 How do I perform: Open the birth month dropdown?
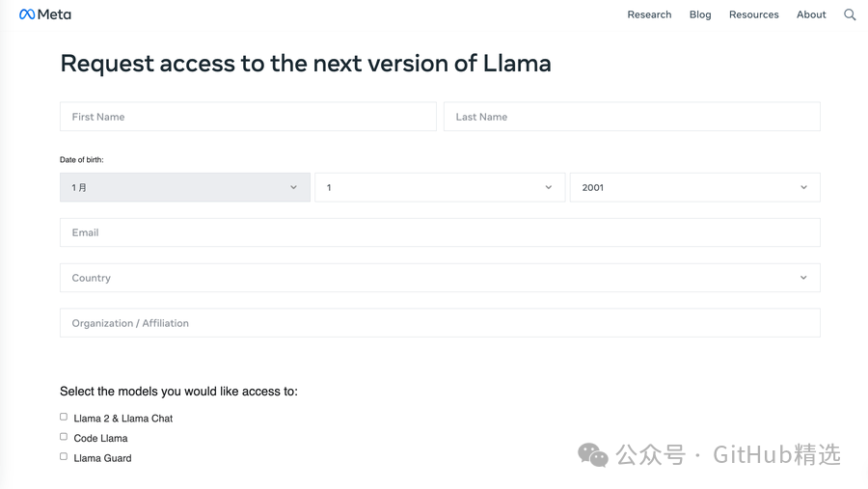[185, 187]
